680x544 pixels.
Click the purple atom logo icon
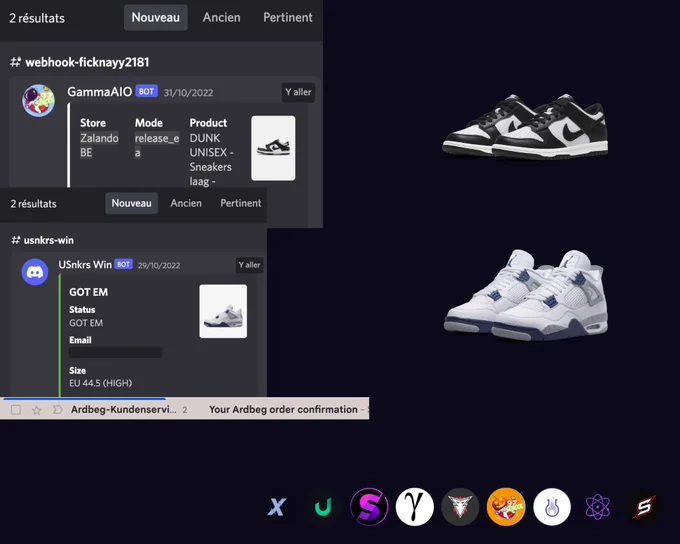[x=597, y=506]
